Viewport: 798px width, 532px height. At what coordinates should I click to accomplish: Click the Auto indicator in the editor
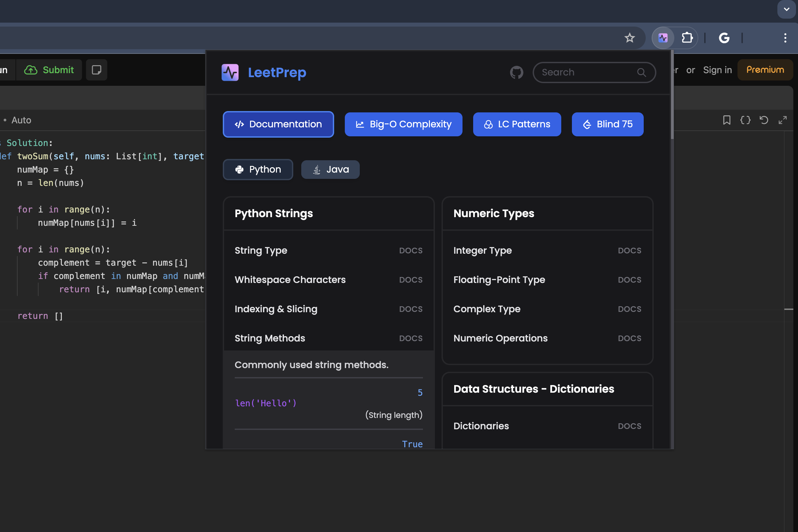point(21,120)
